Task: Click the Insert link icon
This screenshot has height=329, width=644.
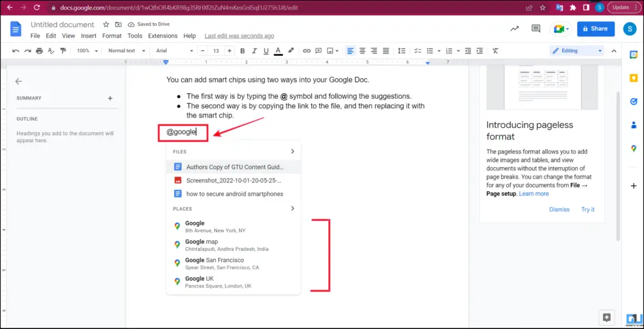Action: pyautogui.click(x=307, y=51)
